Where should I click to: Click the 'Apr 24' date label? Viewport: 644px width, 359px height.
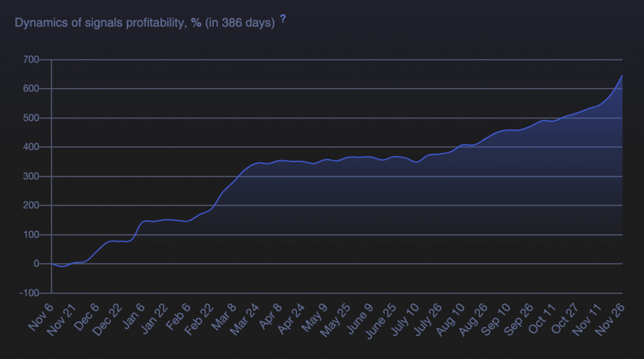point(291,319)
